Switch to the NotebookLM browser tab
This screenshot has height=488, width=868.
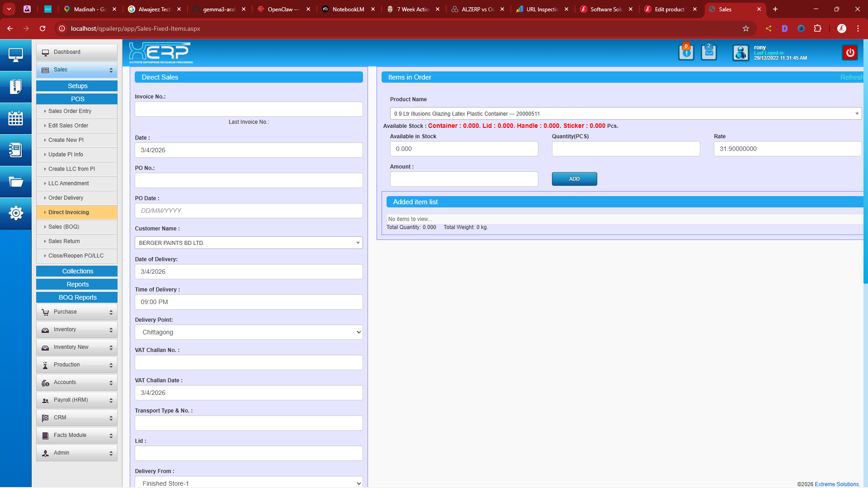point(348,9)
